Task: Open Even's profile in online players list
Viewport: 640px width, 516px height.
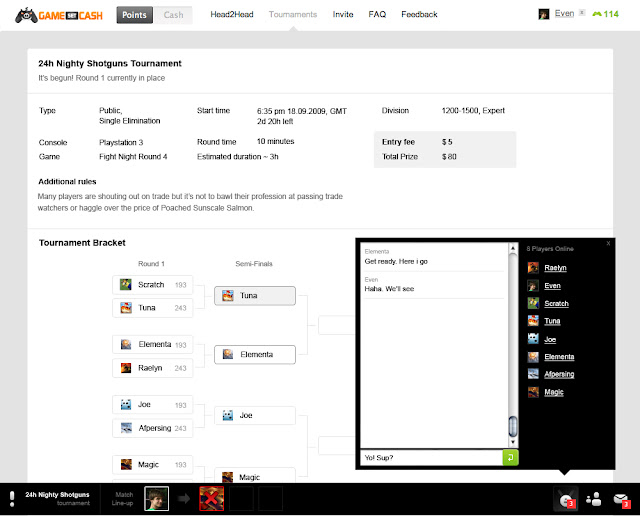Action: (x=552, y=286)
